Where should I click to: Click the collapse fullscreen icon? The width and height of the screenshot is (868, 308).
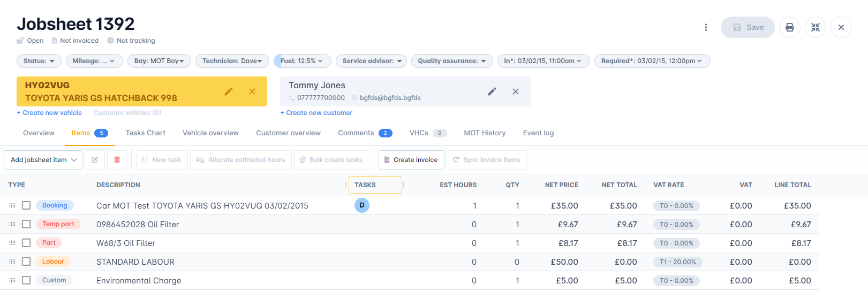815,27
